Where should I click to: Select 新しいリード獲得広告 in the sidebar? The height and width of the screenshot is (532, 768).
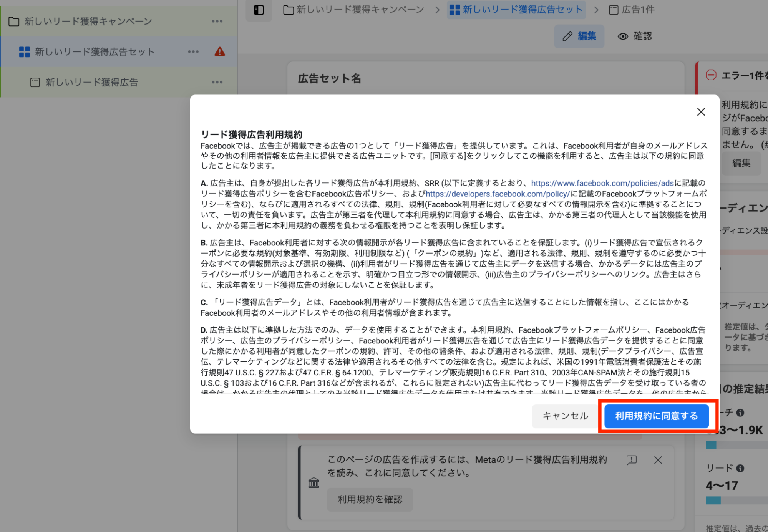91,82
